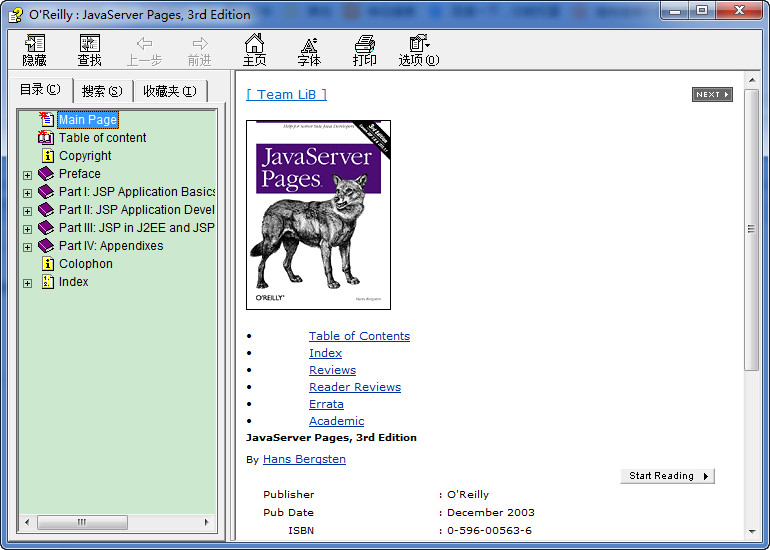Screen dimensions: 770x550
Task: Open the Hans Bergsten author link
Action: 304,459
